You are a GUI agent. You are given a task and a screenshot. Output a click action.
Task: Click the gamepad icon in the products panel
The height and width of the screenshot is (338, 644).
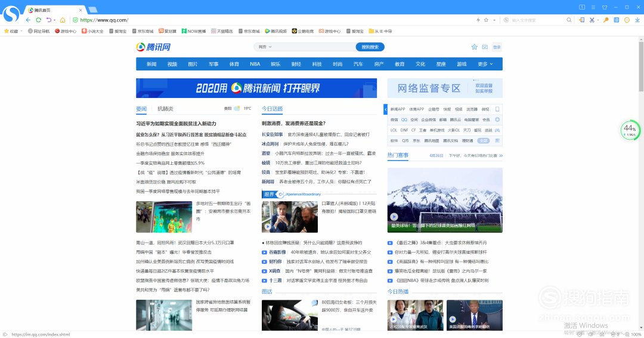(497, 130)
